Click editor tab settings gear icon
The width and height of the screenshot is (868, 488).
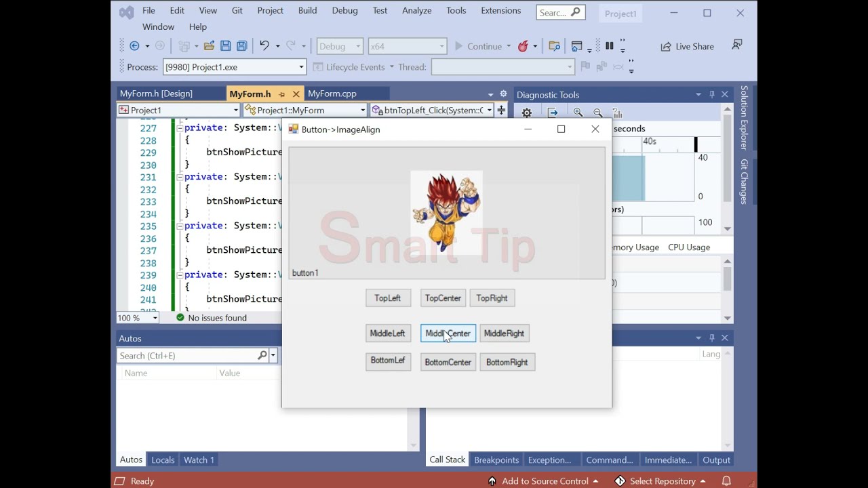tap(503, 94)
